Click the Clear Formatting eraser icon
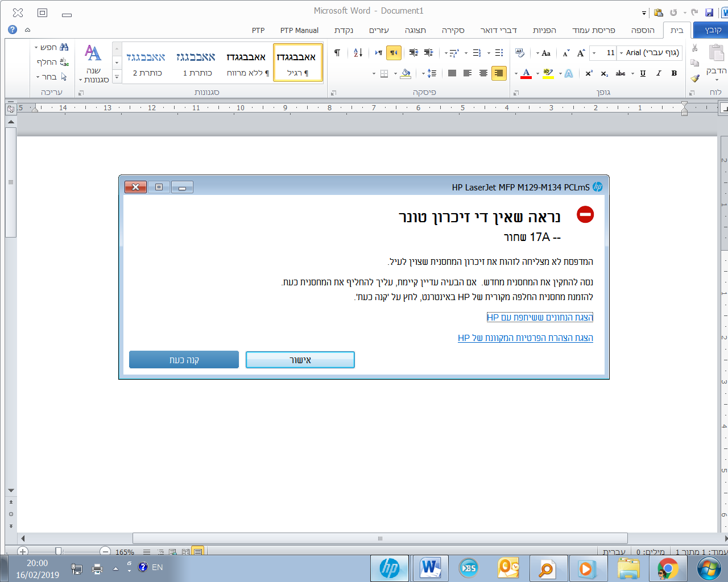Image resolution: width=728 pixels, height=582 pixels. coord(520,53)
